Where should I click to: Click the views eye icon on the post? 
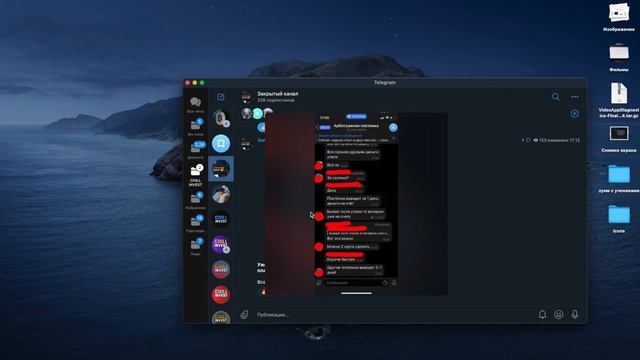pyautogui.click(x=536, y=140)
